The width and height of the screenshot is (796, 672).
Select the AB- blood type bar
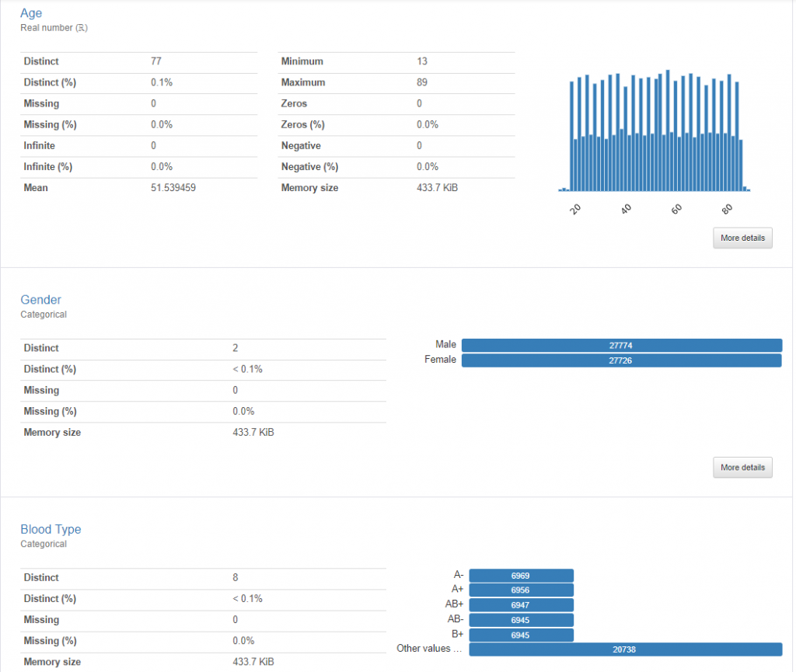(521, 620)
